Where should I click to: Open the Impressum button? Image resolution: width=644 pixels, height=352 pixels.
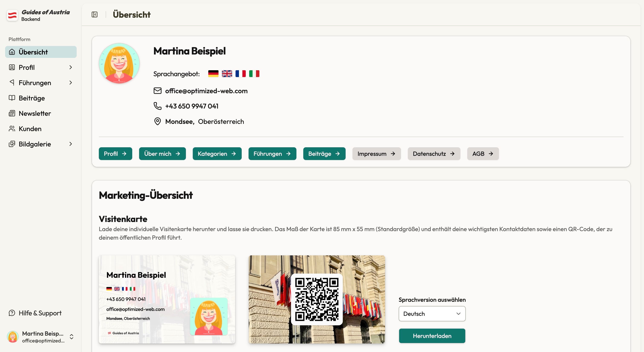(x=377, y=154)
